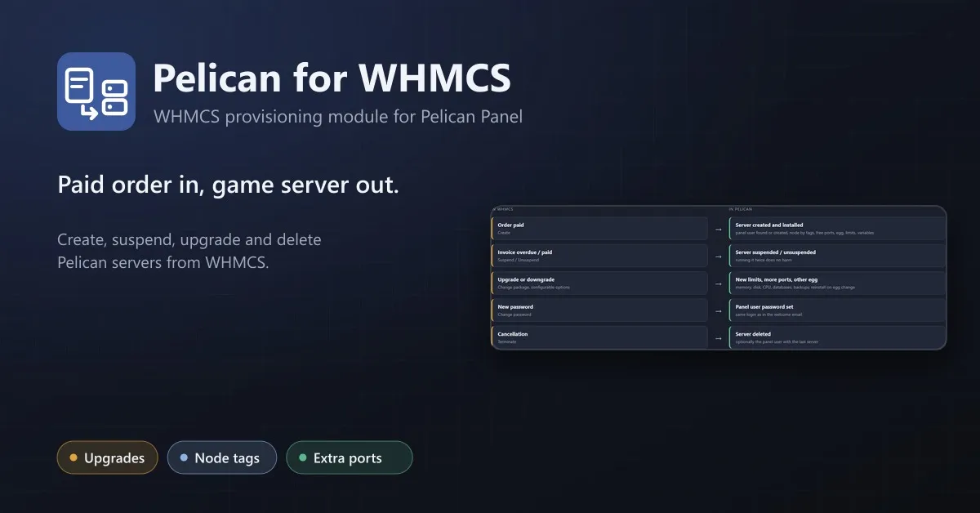Viewport: 980px width, 513px height.
Task: Click the "Invoice overdue / paid" card
Action: click(599, 256)
